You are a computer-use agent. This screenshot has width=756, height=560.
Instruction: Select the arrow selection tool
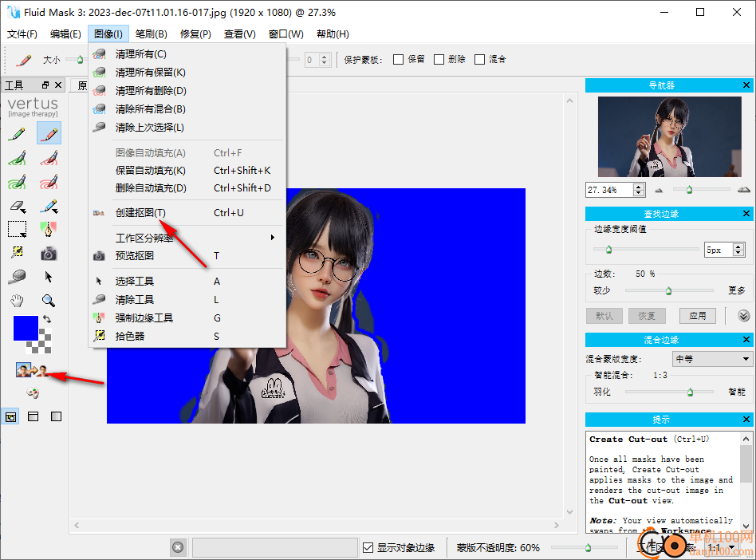(48, 277)
